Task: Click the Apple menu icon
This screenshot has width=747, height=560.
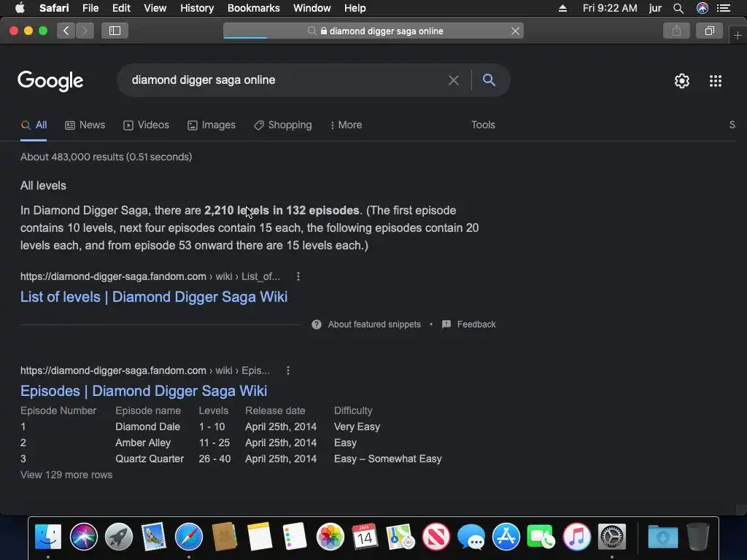Action: click(20, 8)
